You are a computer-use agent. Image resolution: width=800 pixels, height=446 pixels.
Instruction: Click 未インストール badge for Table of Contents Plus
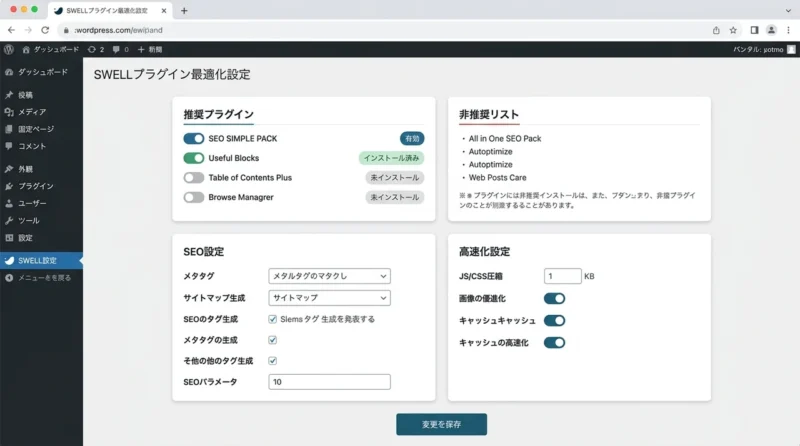pos(395,178)
